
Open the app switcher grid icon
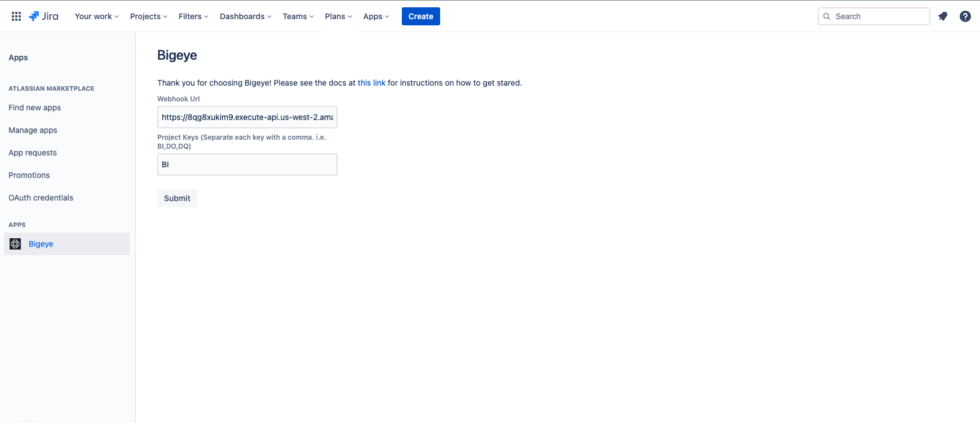pos(16,16)
